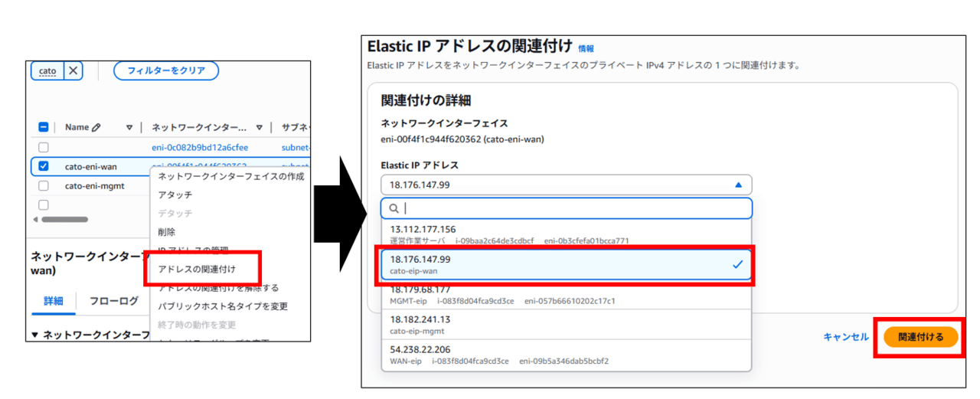Click the キャンセル link
The image size is (980, 399).
(x=845, y=337)
